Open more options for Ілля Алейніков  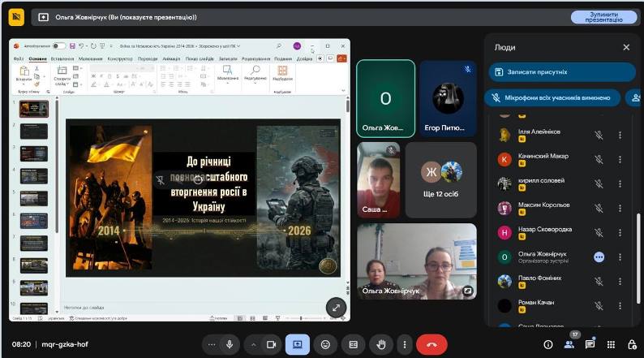pos(620,135)
